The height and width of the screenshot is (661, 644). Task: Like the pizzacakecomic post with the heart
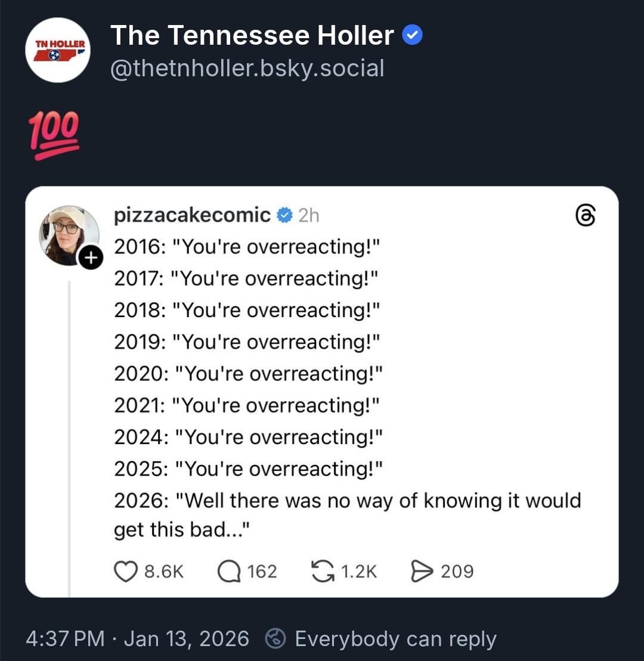point(125,571)
